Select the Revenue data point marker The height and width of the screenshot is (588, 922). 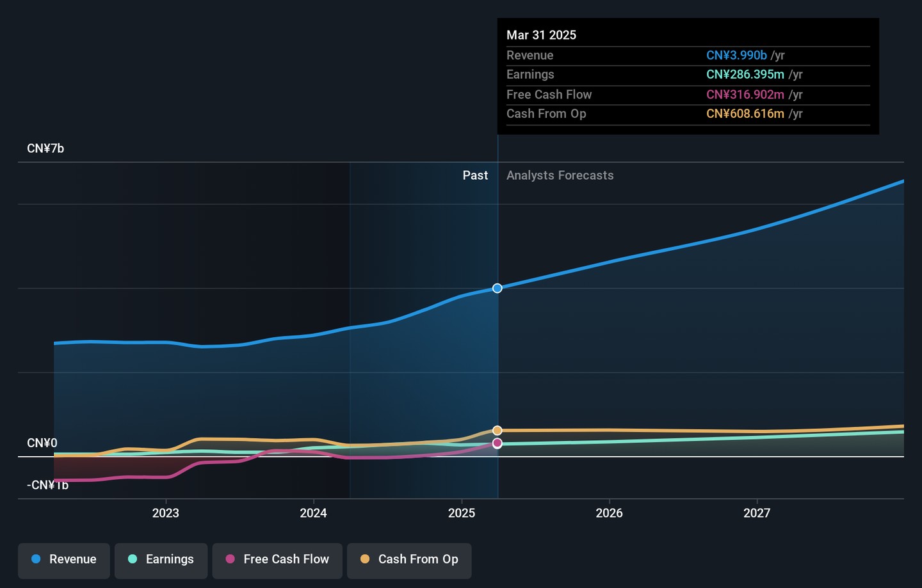coord(497,289)
